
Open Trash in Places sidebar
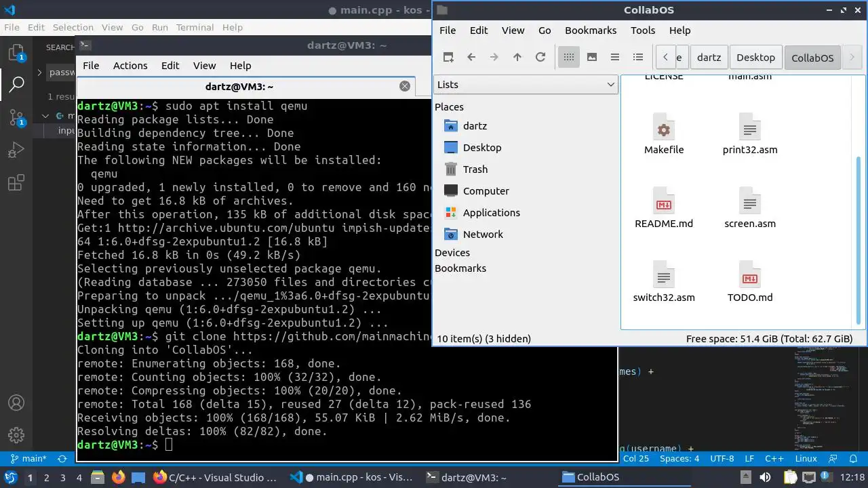(x=475, y=169)
